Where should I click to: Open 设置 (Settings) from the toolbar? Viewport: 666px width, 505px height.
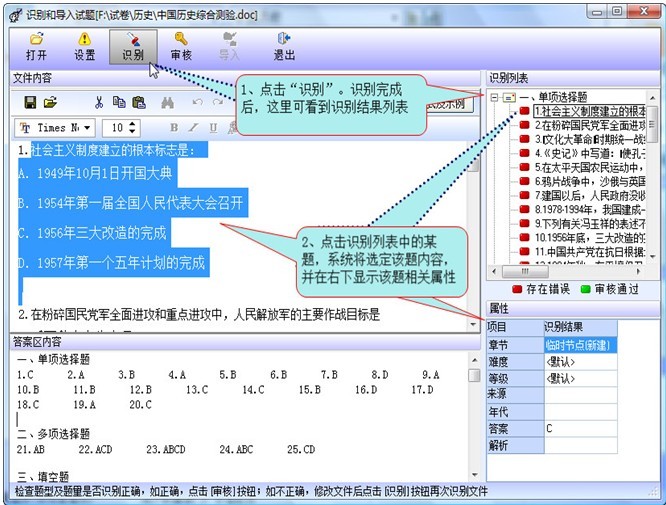pyautogui.click(x=85, y=45)
